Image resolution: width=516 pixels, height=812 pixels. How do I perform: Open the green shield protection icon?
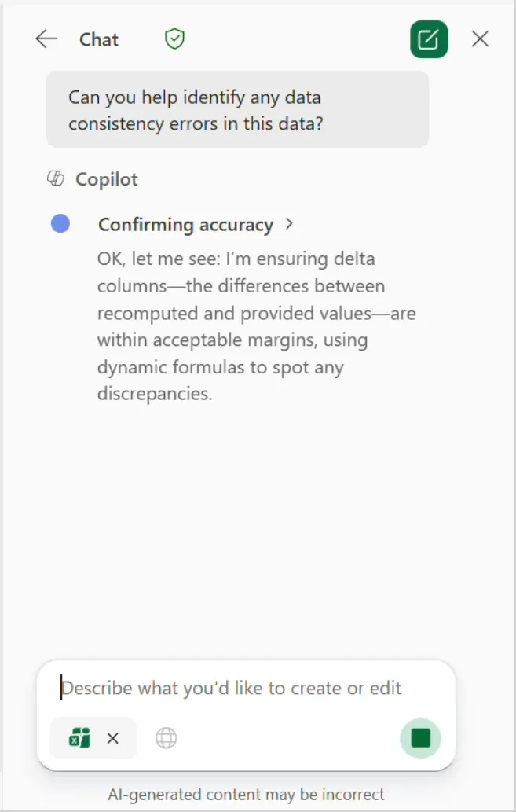(175, 39)
